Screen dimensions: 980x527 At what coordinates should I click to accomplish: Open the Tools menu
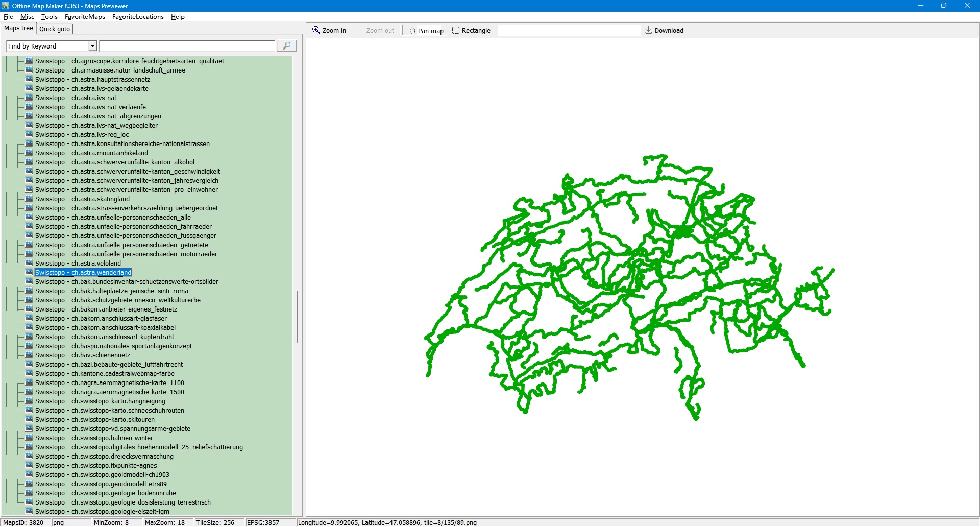click(x=49, y=17)
